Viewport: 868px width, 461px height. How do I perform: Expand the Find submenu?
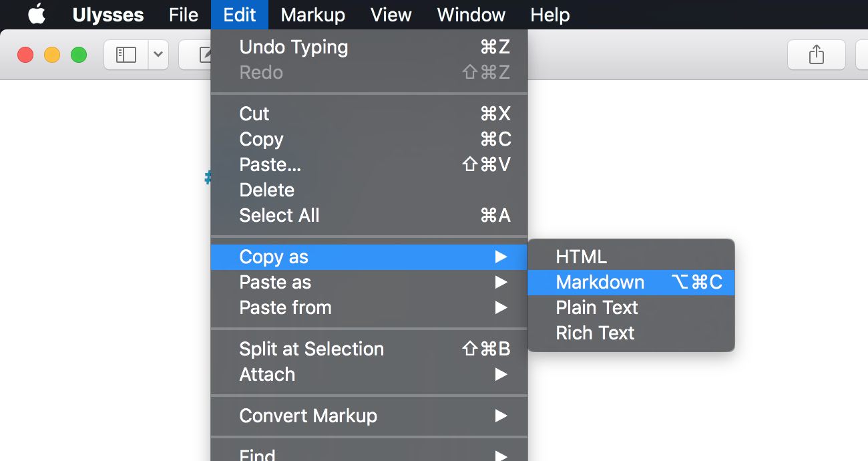[369, 455]
